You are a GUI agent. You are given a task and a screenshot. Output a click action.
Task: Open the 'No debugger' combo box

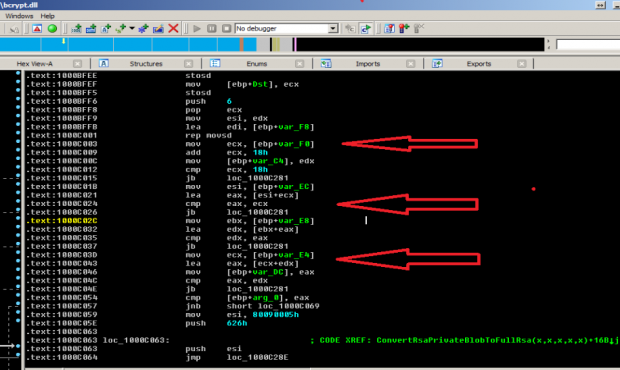click(287, 28)
